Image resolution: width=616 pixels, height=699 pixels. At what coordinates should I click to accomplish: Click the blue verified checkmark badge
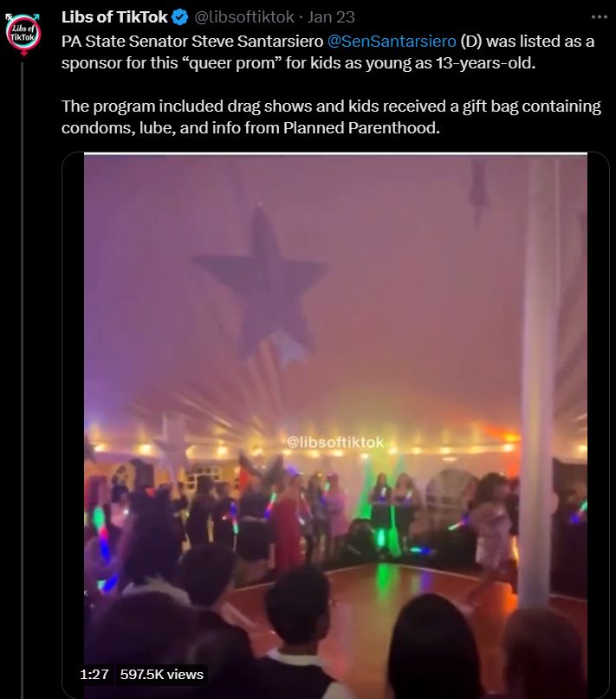point(180,17)
